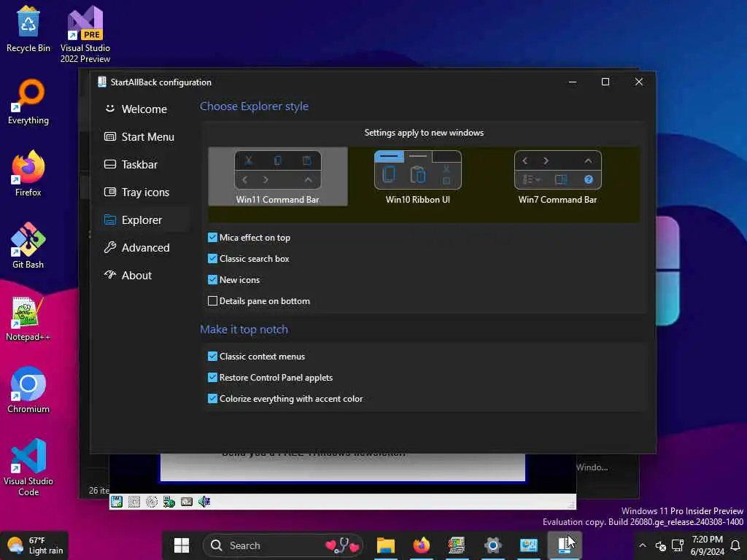747x560 pixels.
Task: Click the Taskbar sidebar icon
Action: tap(110, 164)
